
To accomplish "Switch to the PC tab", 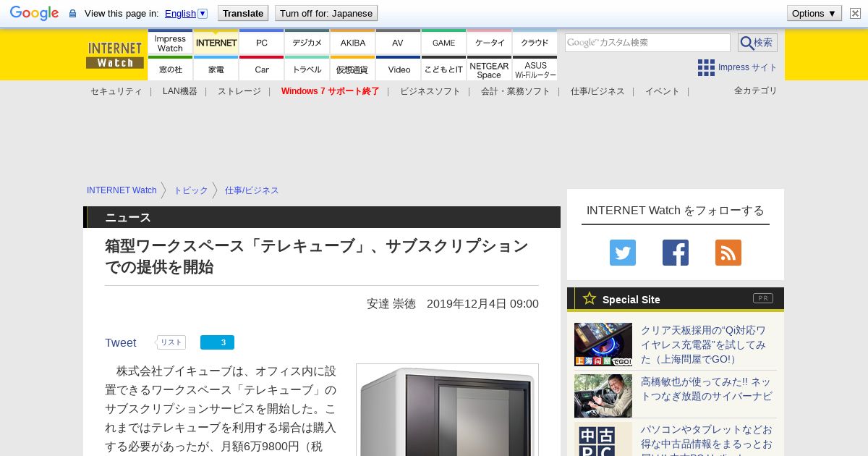I will pos(261,43).
